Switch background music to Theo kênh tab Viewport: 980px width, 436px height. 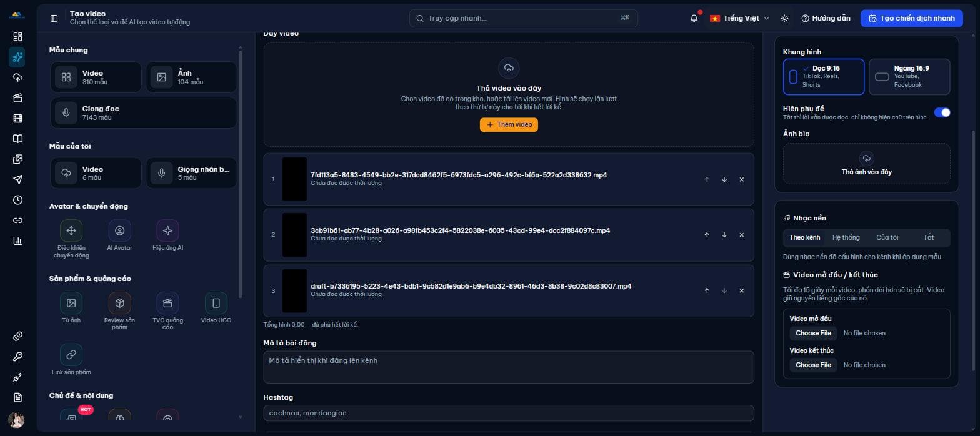pos(804,237)
